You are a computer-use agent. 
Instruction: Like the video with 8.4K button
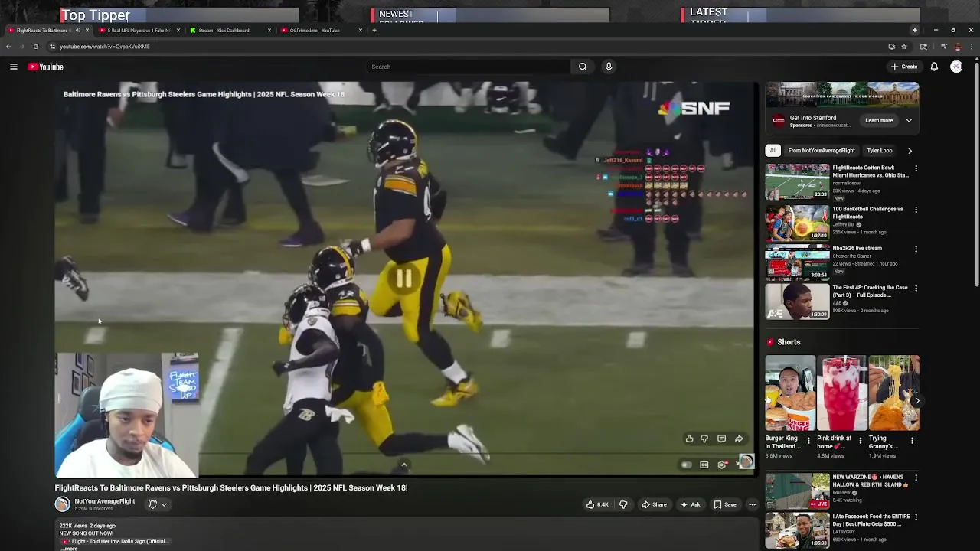tap(597, 504)
